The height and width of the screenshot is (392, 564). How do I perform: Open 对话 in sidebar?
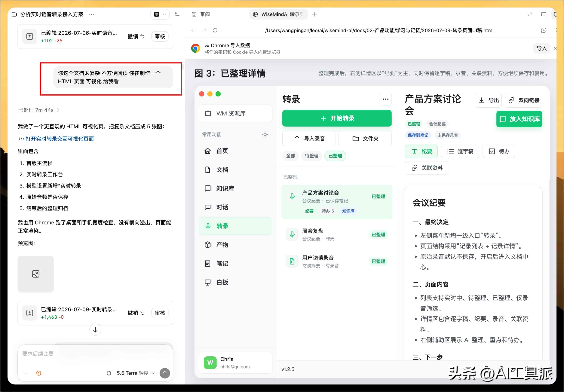235,207
